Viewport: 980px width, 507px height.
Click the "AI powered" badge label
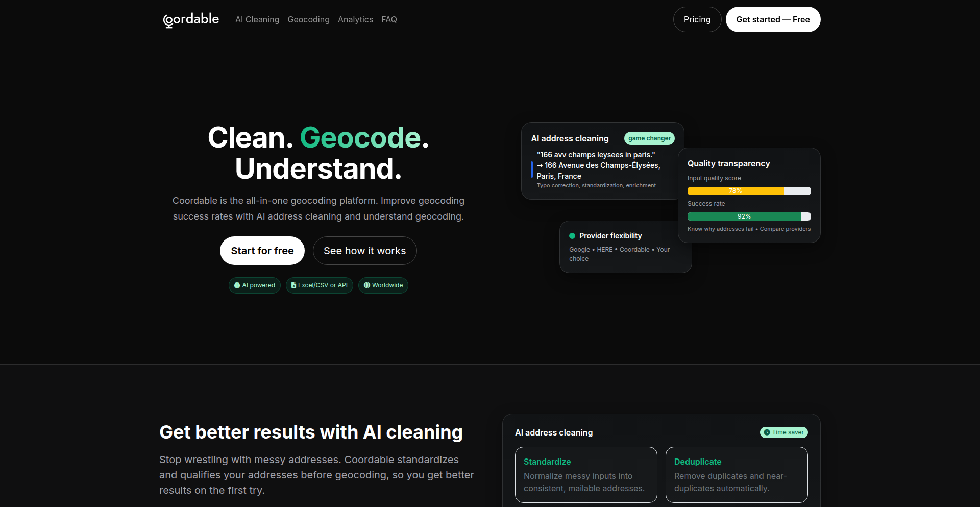point(258,285)
